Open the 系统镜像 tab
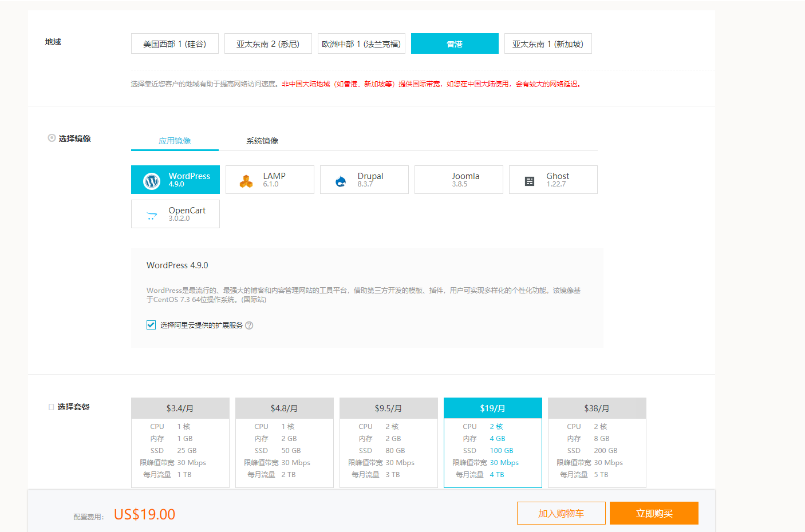The height and width of the screenshot is (532, 805). (x=262, y=141)
